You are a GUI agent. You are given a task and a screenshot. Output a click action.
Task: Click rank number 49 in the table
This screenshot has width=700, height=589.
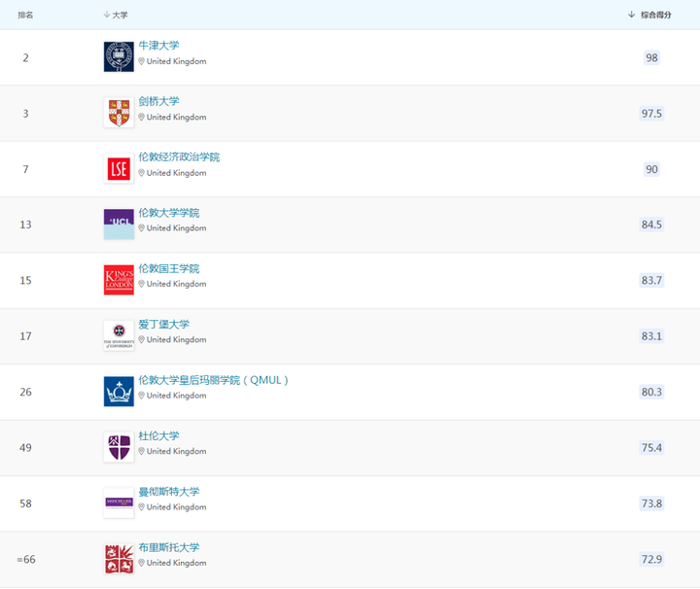[x=25, y=447]
